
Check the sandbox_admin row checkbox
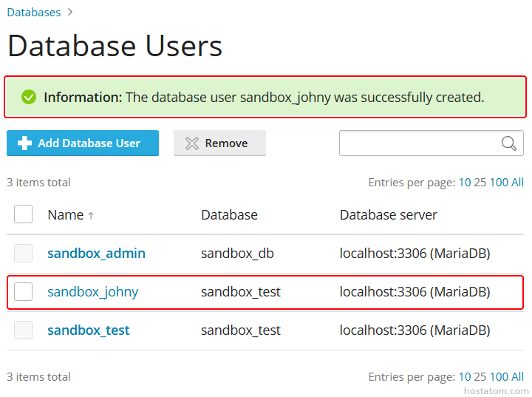pos(24,254)
